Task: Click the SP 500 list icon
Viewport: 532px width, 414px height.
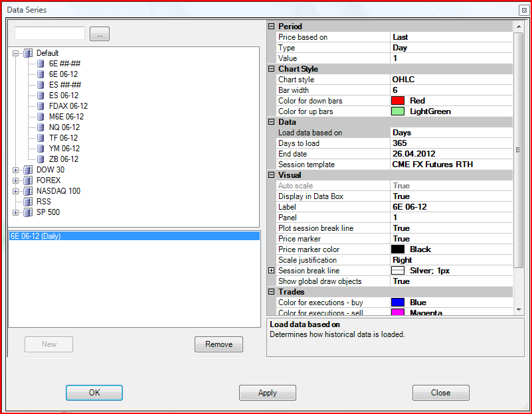Action: [x=28, y=212]
